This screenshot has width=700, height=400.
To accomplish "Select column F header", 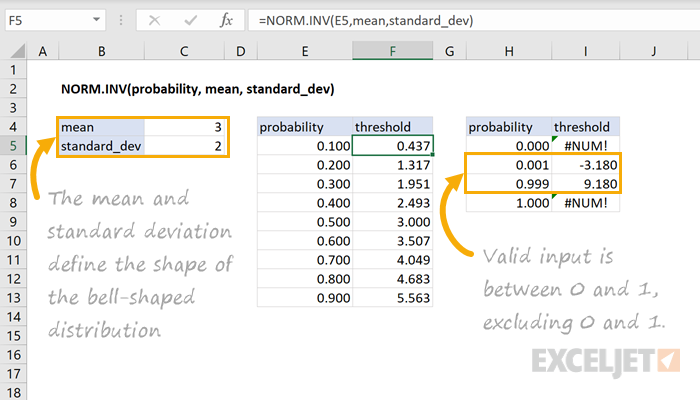I will click(x=393, y=51).
